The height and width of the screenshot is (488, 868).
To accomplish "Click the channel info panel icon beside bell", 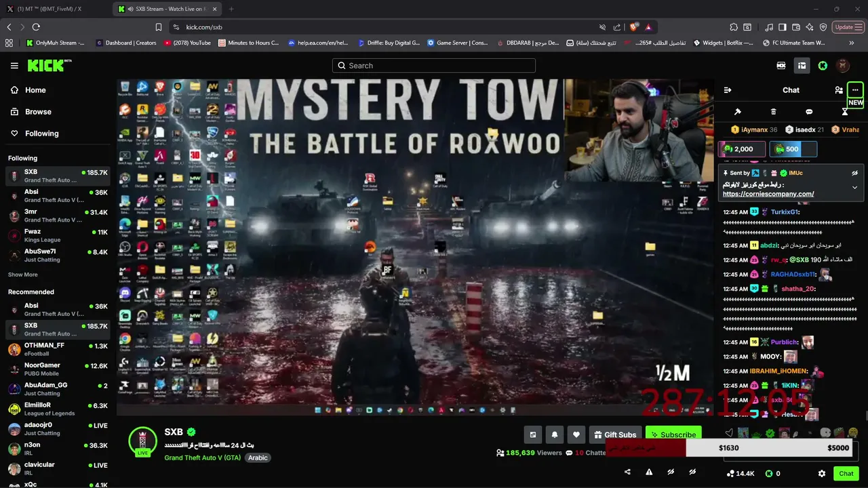I will tap(532, 434).
